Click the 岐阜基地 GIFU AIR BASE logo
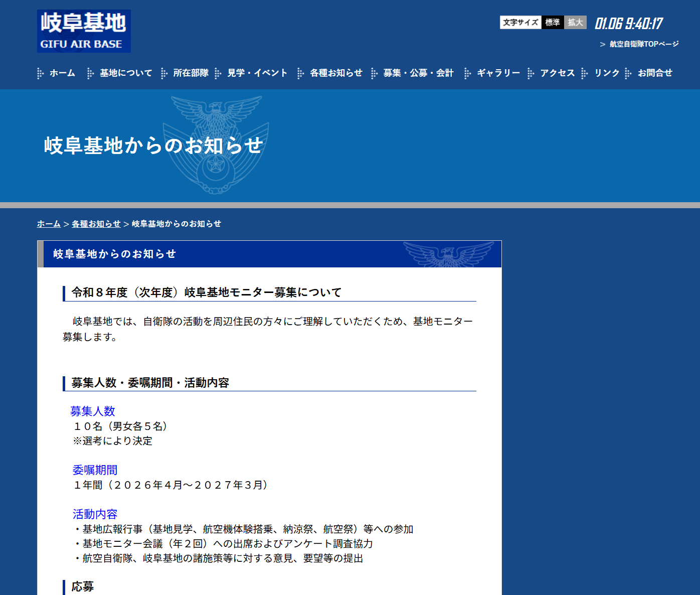Image resolution: width=700 pixels, height=595 pixels. [x=84, y=31]
